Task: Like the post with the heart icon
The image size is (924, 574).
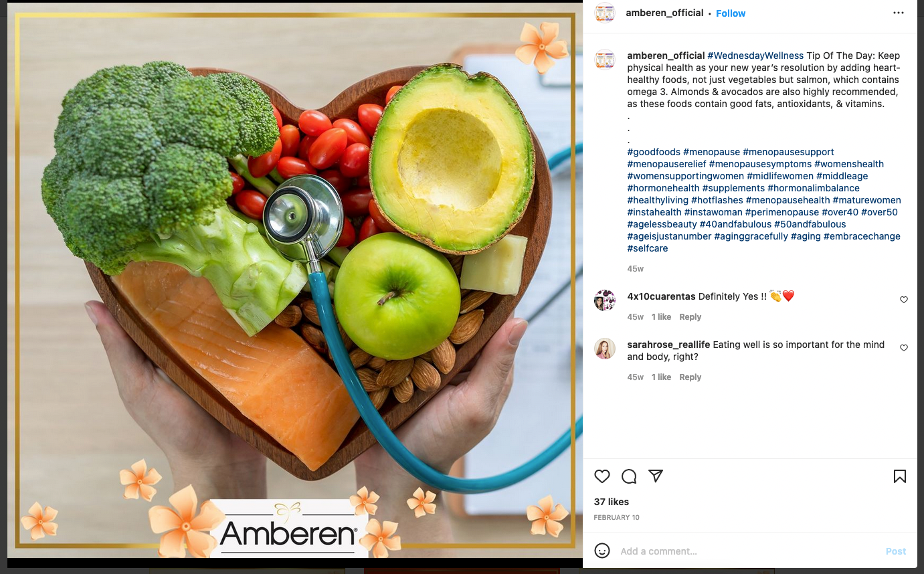Action: click(x=602, y=476)
